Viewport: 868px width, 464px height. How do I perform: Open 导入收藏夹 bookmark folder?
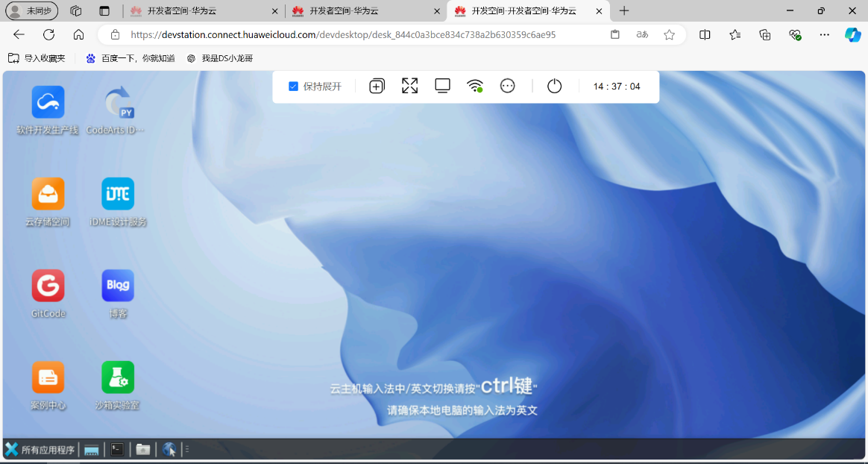(x=37, y=58)
